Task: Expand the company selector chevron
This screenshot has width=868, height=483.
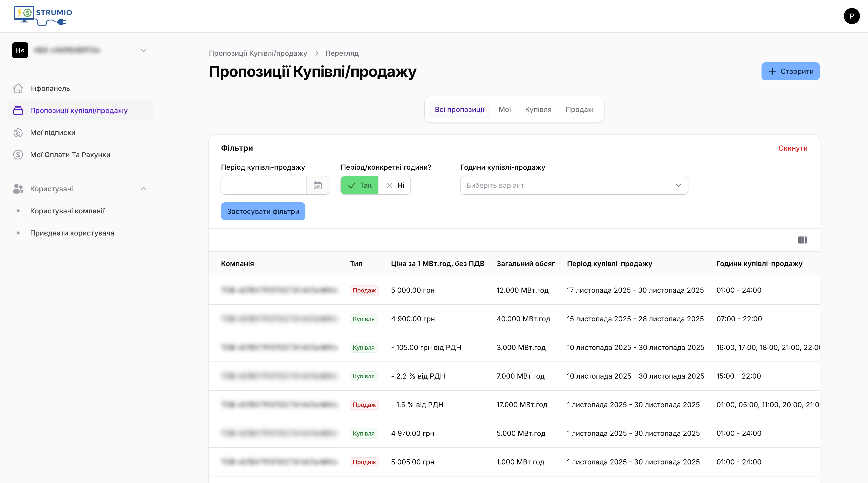Action: [x=144, y=50]
